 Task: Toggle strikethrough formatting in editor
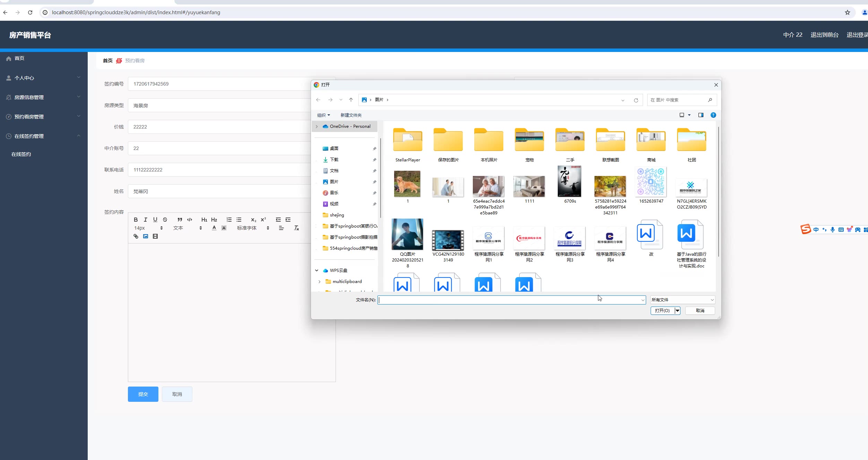coord(165,220)
